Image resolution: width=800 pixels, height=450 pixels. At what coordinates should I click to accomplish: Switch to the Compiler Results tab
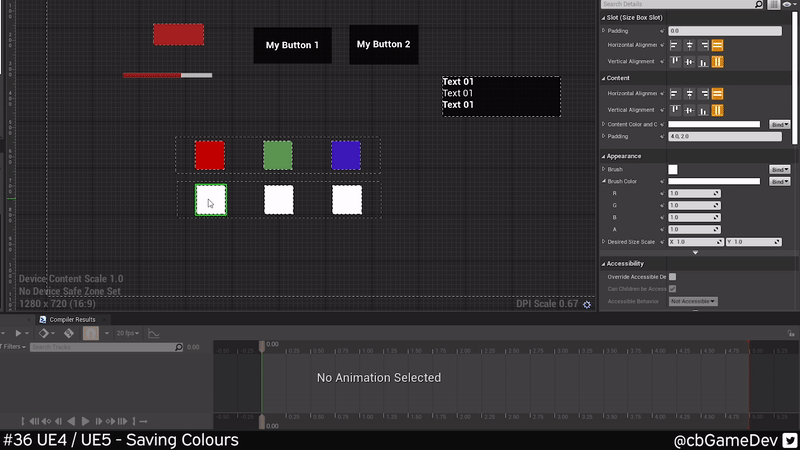(x=72, y=319)
